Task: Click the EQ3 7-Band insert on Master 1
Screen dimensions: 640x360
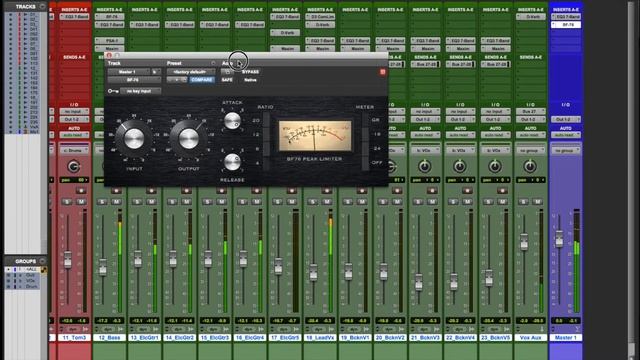Action: (x=566, y=17)
